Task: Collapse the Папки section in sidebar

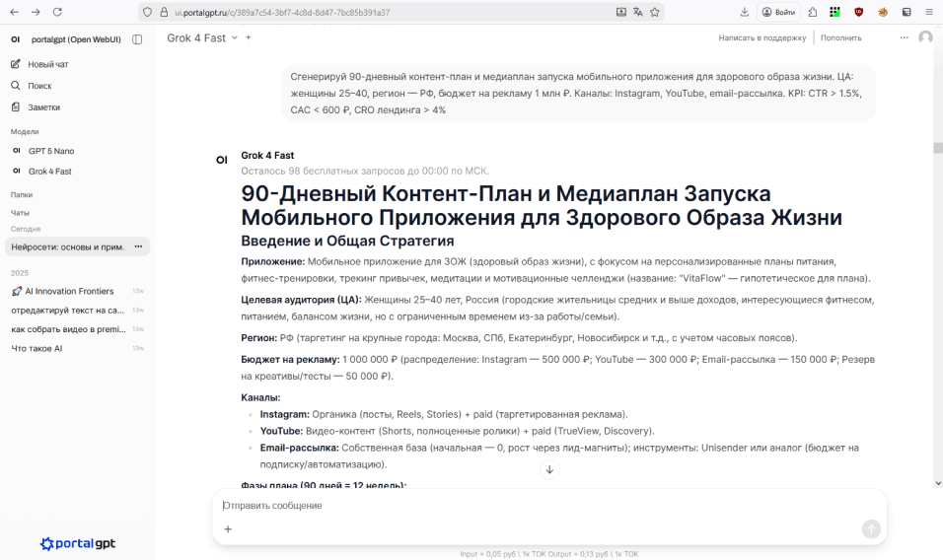Action: pos(21,195)
